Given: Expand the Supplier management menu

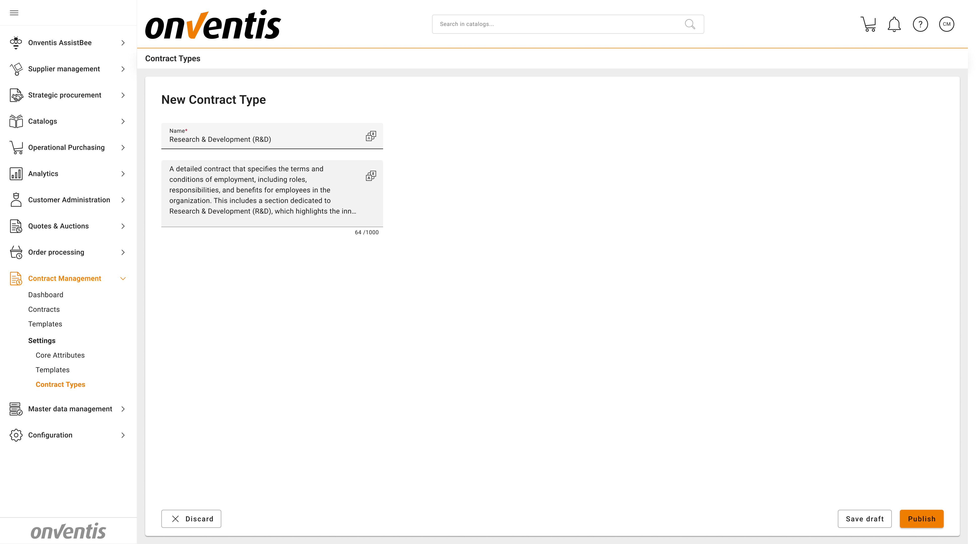Looking at the screenshot, I should tap(123, 69).
